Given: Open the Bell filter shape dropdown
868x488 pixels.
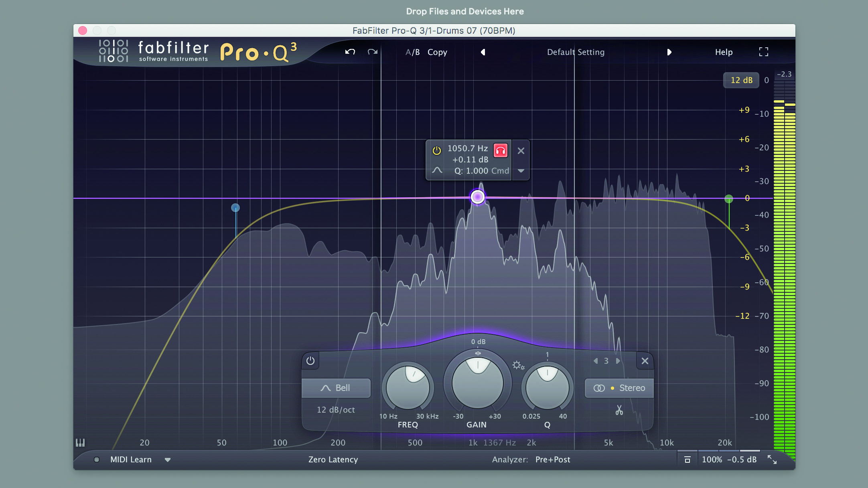Looking at the screenshot, I should [336, 388].
